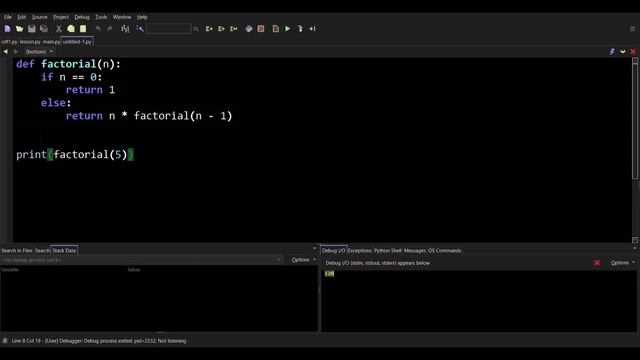Open the Window menu
Viewport: 640px width, 360px height.
[122, 17]
